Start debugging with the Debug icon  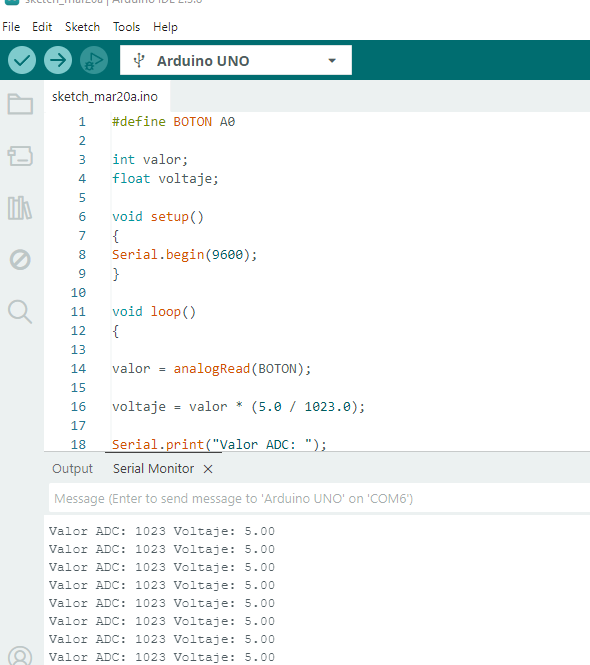point(94,60)
